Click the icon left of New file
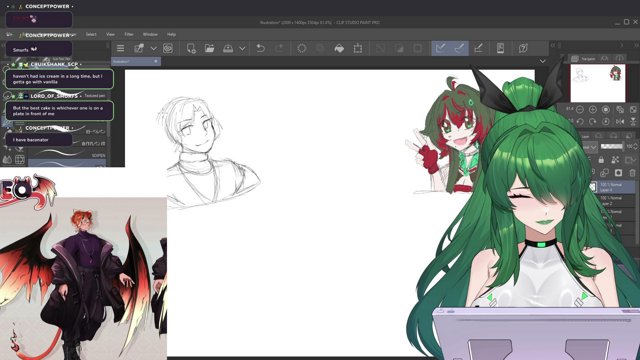This screenshot has height=360, width=640. point(168,49)
